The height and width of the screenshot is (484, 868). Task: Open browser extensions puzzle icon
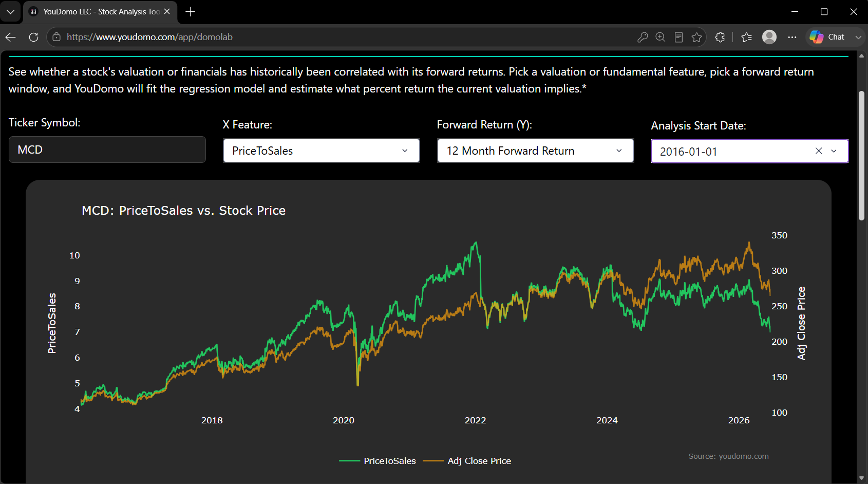(x=720, y=37)
